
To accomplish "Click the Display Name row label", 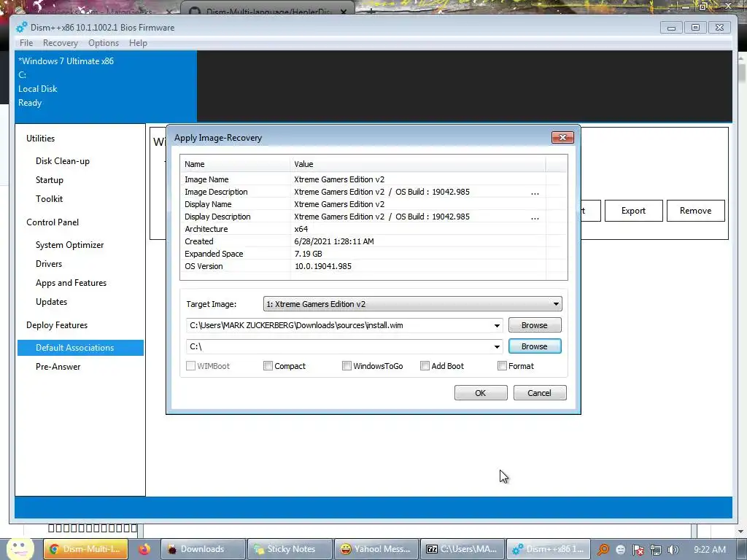I will [208, 204].
